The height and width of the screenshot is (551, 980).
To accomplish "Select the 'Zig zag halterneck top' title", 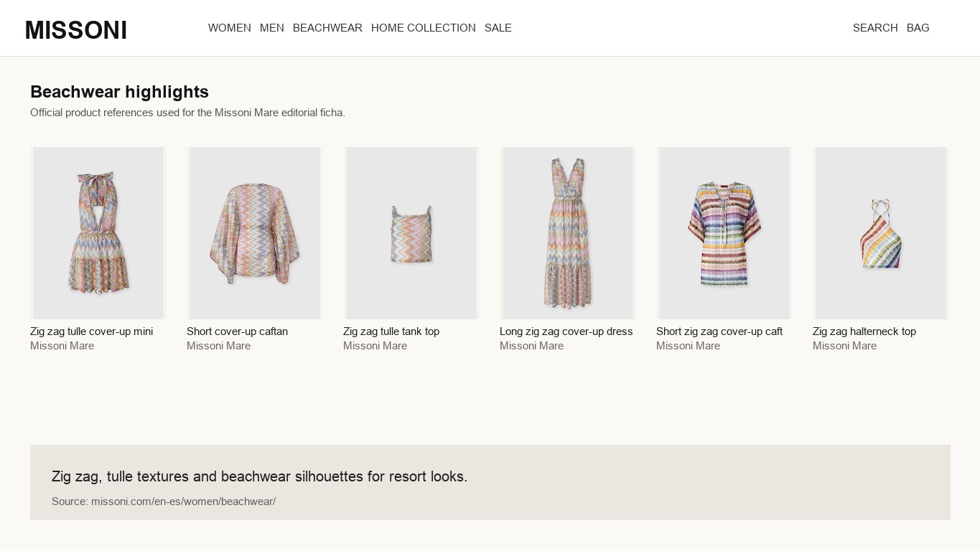I will [x=864, y=331].
